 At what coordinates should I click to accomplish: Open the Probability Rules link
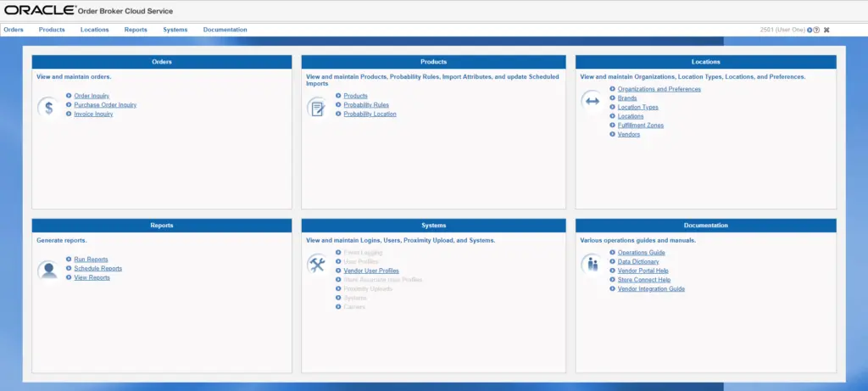pos(366,104)
